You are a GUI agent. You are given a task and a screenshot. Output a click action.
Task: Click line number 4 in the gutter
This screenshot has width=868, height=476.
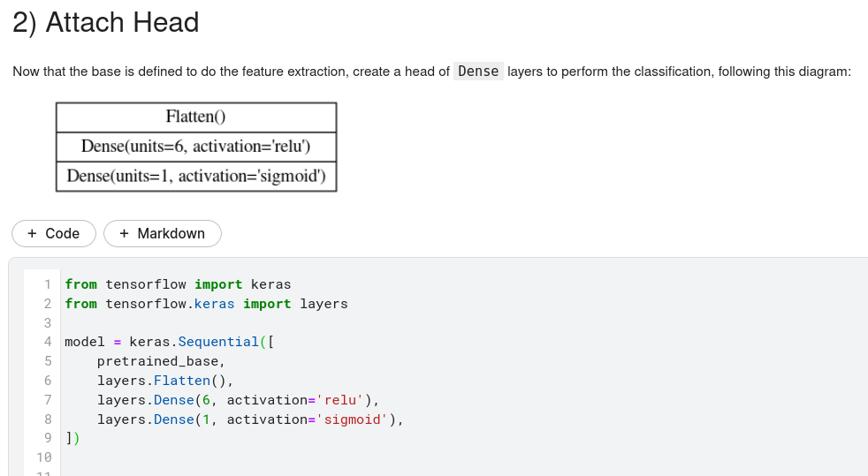pos(48,342)
